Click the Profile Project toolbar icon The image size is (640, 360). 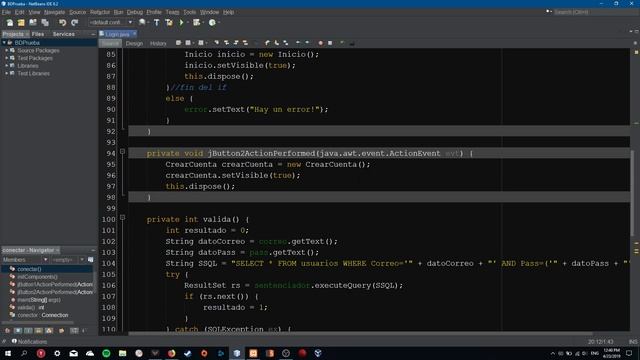212,22
